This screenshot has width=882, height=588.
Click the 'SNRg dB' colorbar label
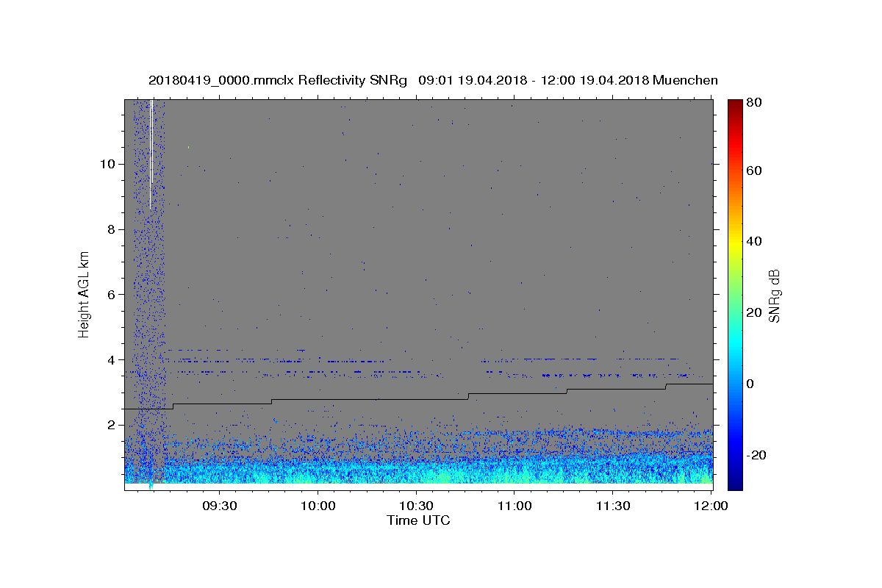774,295
